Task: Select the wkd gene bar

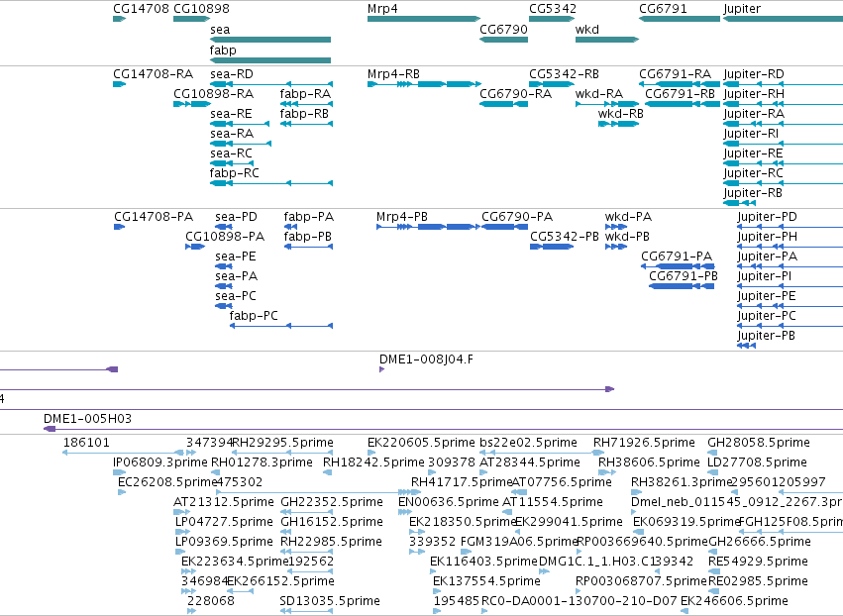Action: [x=607, y=40]
